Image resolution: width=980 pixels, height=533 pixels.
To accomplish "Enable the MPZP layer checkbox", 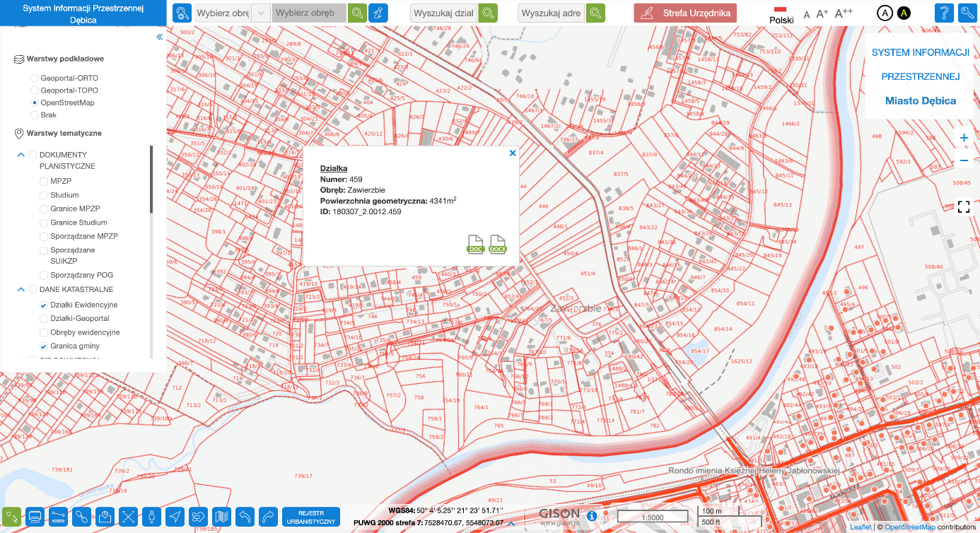I will click(x=44, y=181).
